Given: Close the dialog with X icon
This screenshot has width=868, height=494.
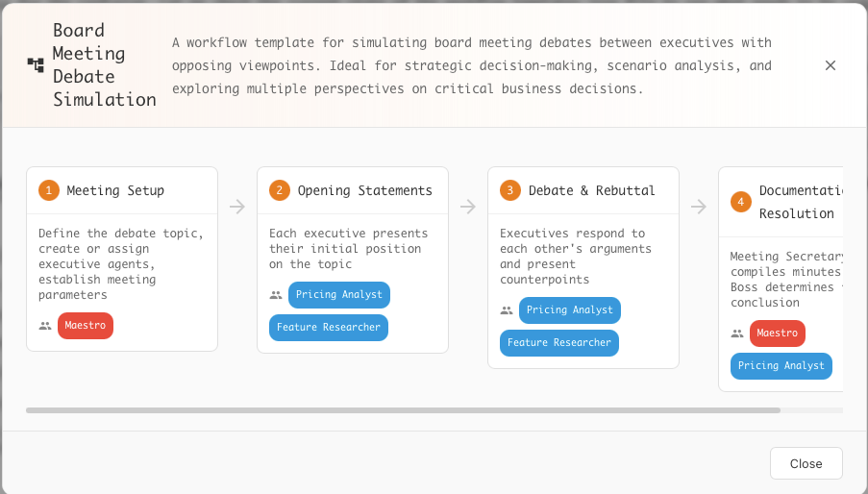Looking at the screenshot, I should [x=831, y=65].
